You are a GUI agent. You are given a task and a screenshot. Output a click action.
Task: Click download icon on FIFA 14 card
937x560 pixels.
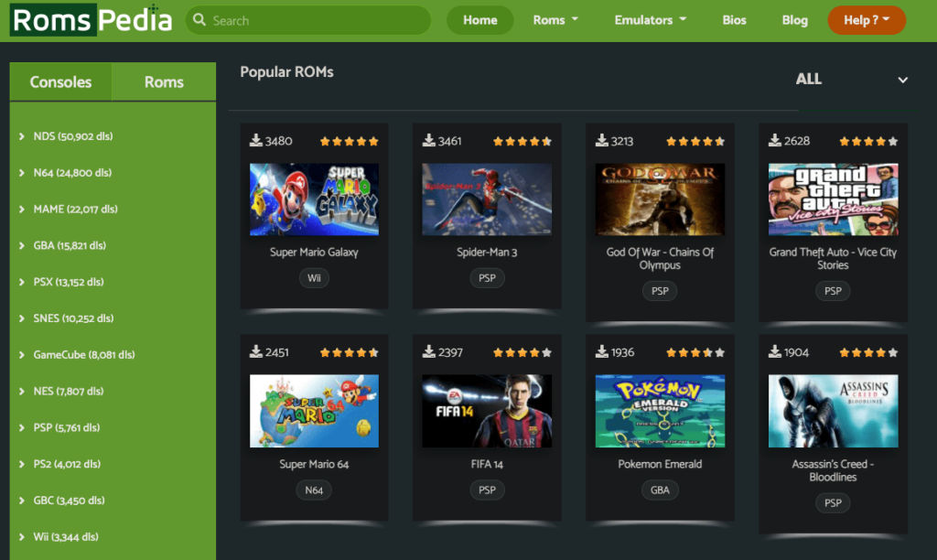pos(428,352)
